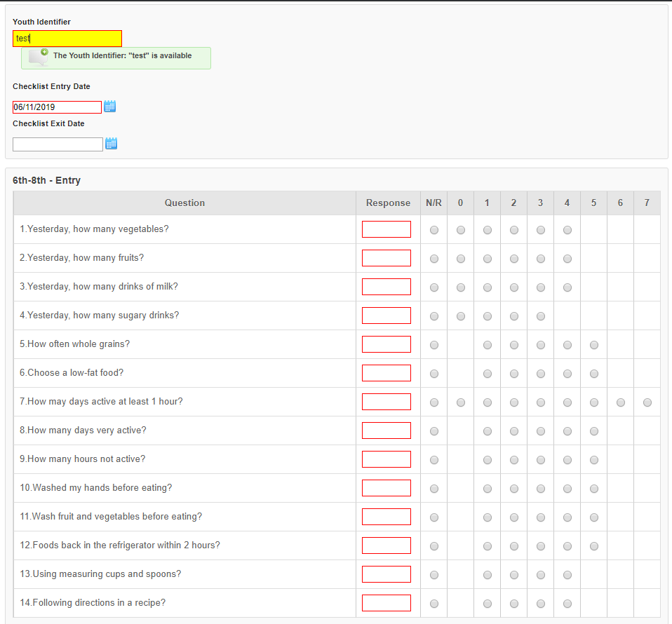This screenshot has height=624, width=672.
Task: Click the Youth Identifier text field
Action: [67, 39]
